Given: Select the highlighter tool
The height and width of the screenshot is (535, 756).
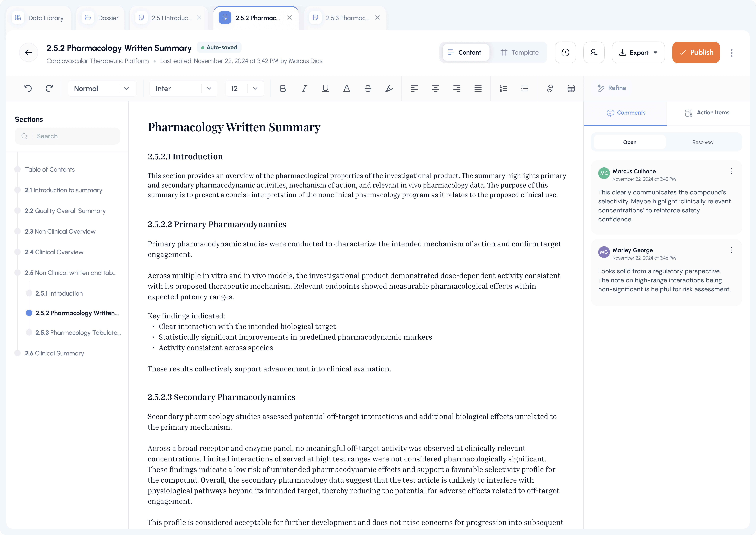Looking at the screenshot, I should click(389, 88).
